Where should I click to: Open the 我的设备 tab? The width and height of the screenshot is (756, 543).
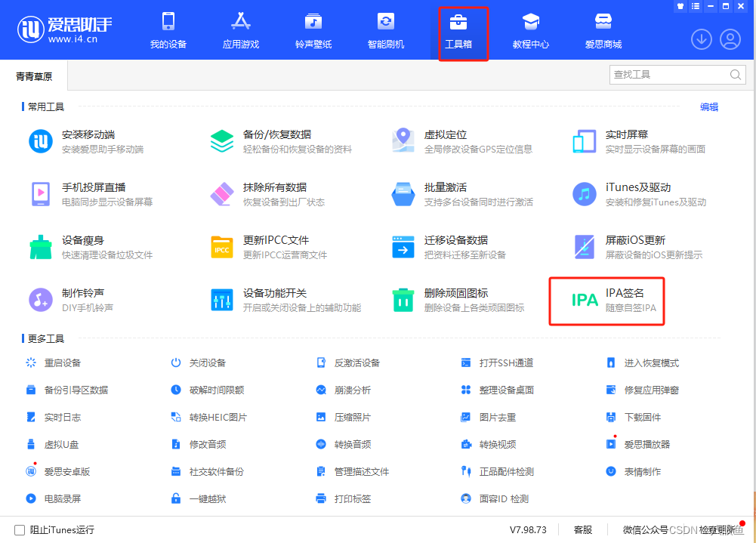(168, 30)
